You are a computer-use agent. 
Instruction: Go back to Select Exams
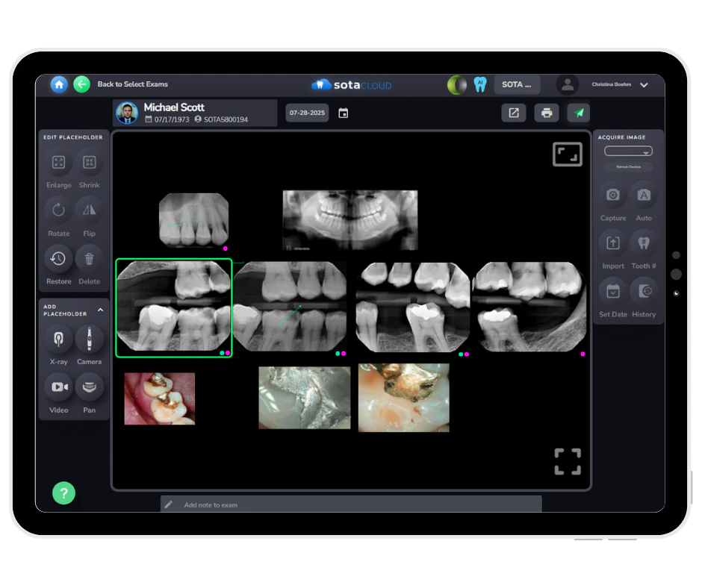tap(82, 84)
